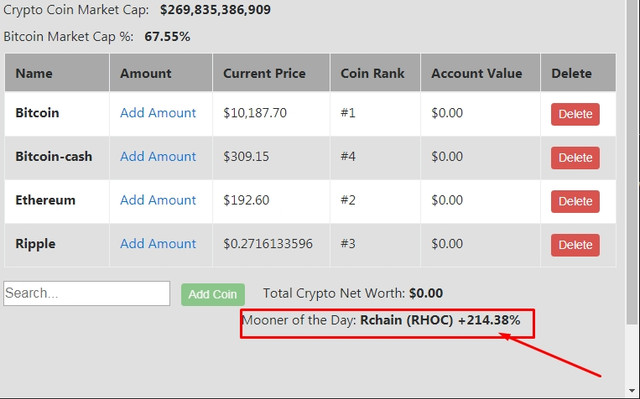
Task: Select the Bitcoin name cell
Action: pyautogui.click(x=57, y=113)
